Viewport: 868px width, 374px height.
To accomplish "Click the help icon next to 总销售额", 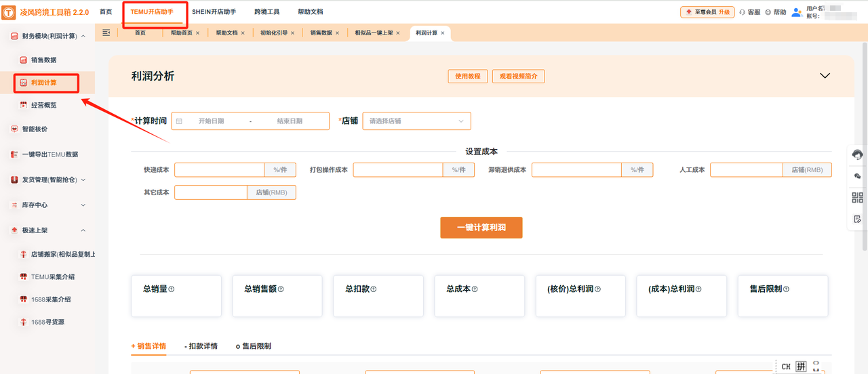I will pyautogui.click(x=281, y=289).
